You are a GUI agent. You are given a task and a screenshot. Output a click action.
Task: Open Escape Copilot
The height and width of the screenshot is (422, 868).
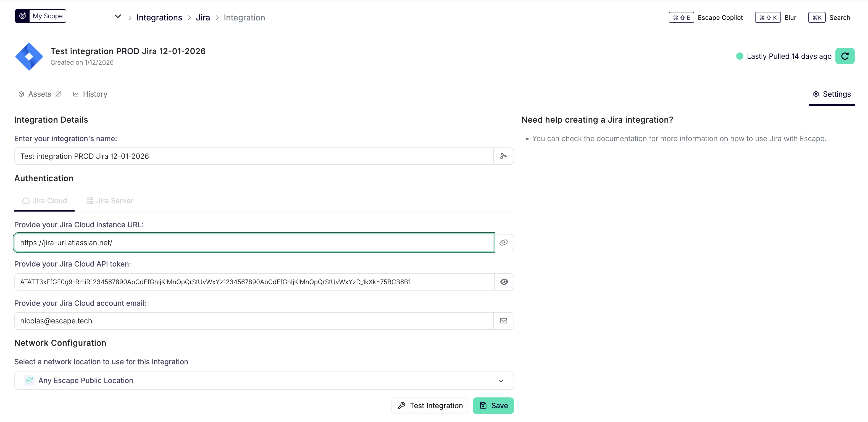click(720, 17)
